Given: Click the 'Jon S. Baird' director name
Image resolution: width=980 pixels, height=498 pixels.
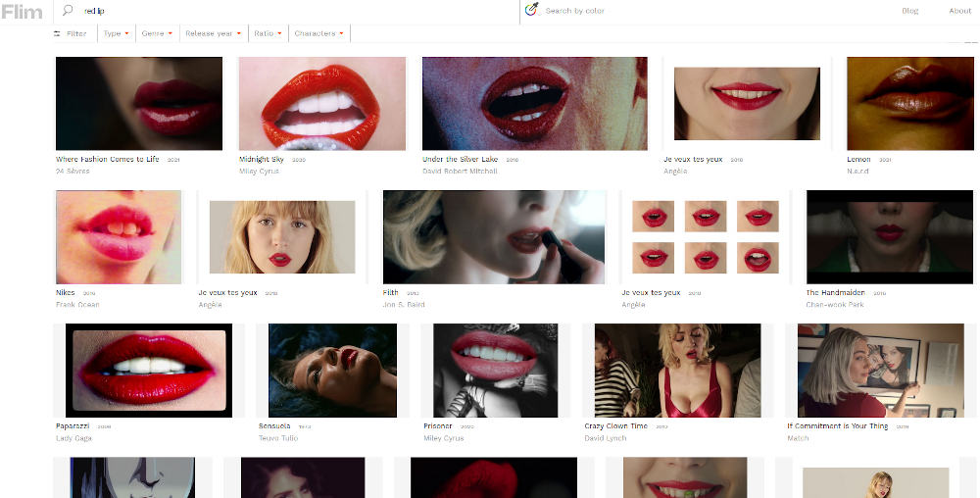Looking at the screenshot, I should click(404, 305).
